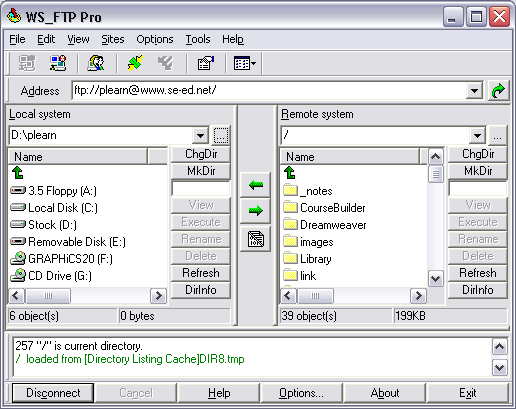
Task: Click the local browse folder ellipsis button
Action: (x=221, y=135)
